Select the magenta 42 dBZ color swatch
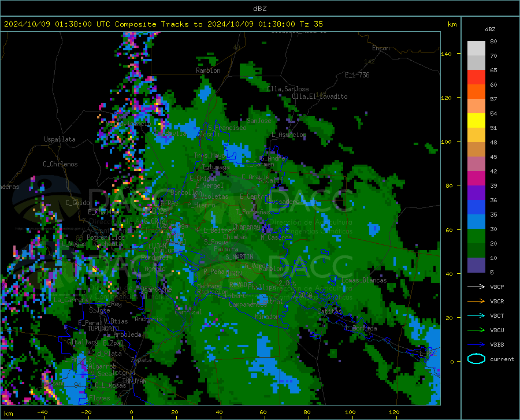Viewport: 520px width, 420px height. coord(476,179)
